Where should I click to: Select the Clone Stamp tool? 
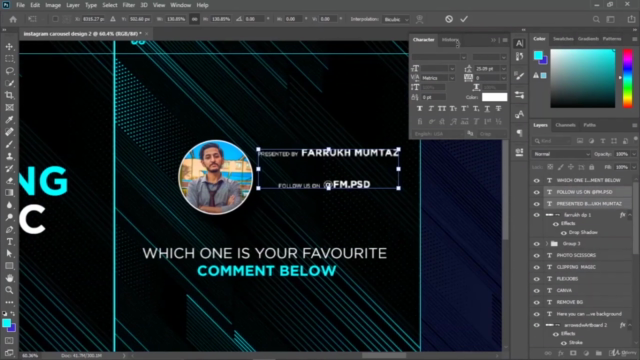coord(9,156)
